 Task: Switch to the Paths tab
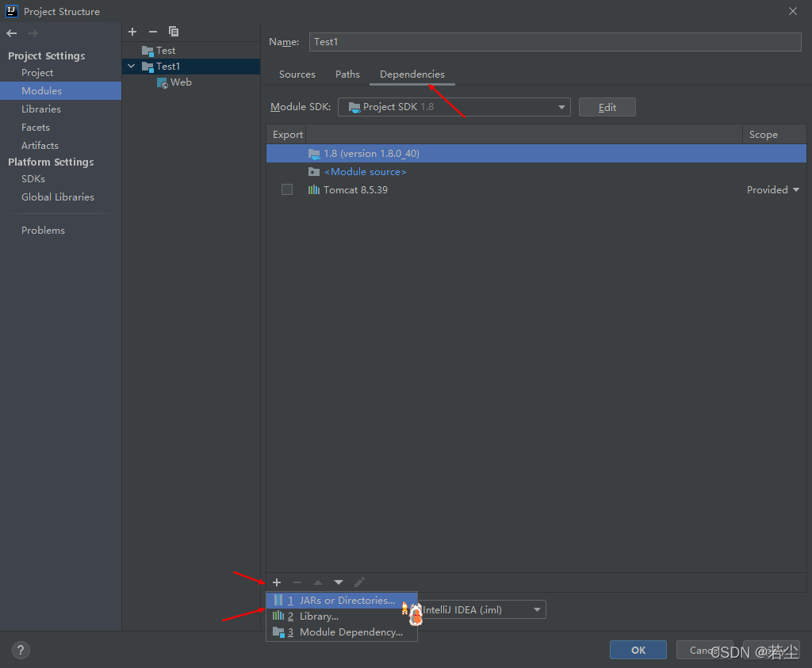347,74
